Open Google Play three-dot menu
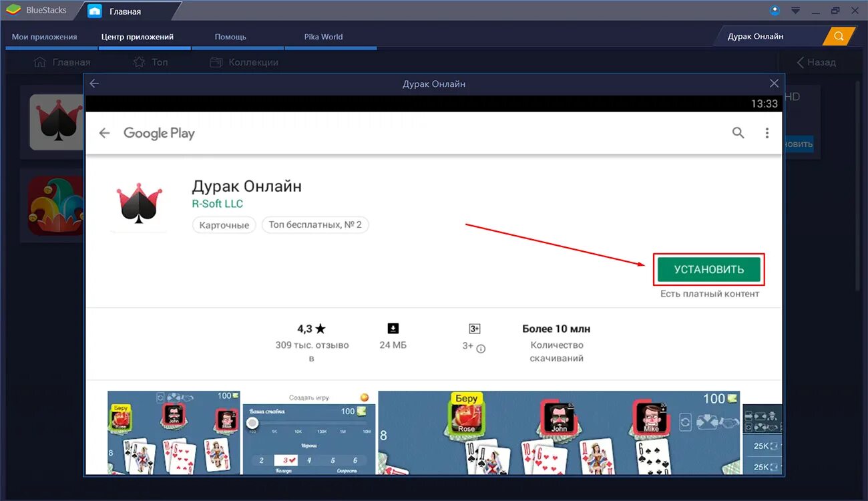 click(767, 133)
